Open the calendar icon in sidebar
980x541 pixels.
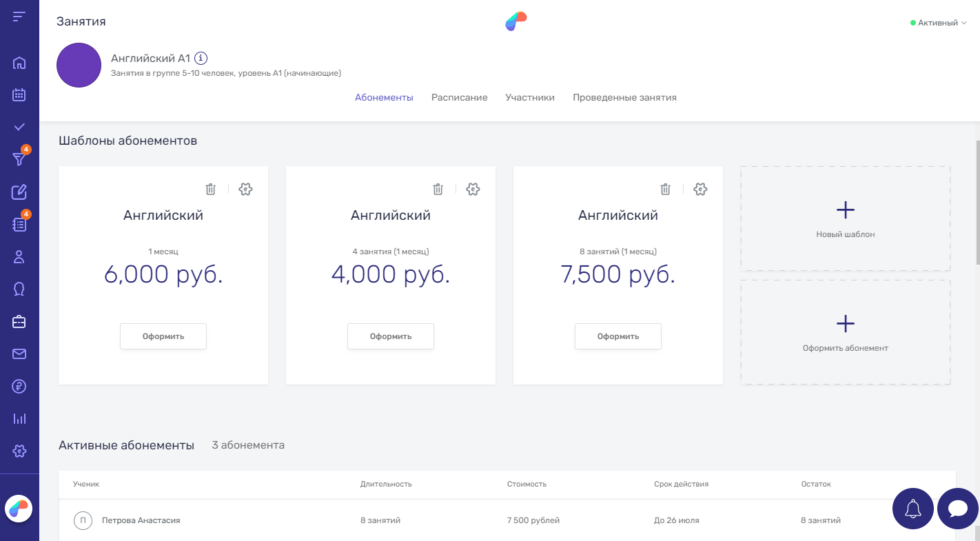19,95
